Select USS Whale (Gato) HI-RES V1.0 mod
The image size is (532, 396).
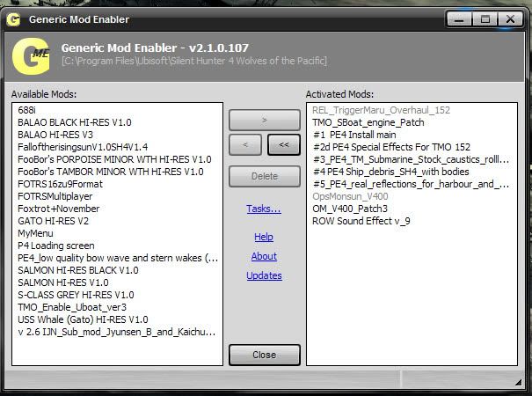pos(83,319)
